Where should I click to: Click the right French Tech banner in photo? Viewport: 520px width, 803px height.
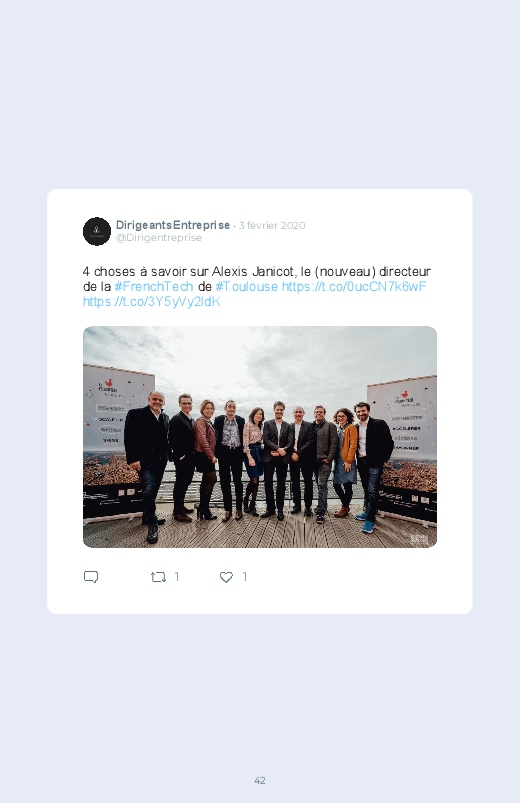click(403, 448)
